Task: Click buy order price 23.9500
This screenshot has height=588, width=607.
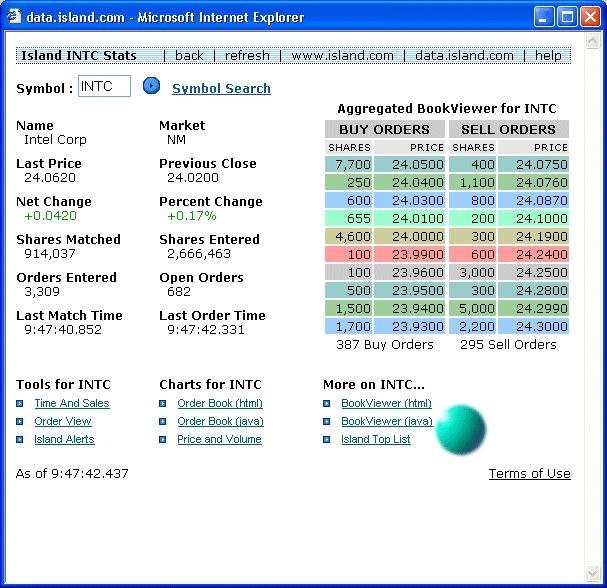Action: point(409,290)
